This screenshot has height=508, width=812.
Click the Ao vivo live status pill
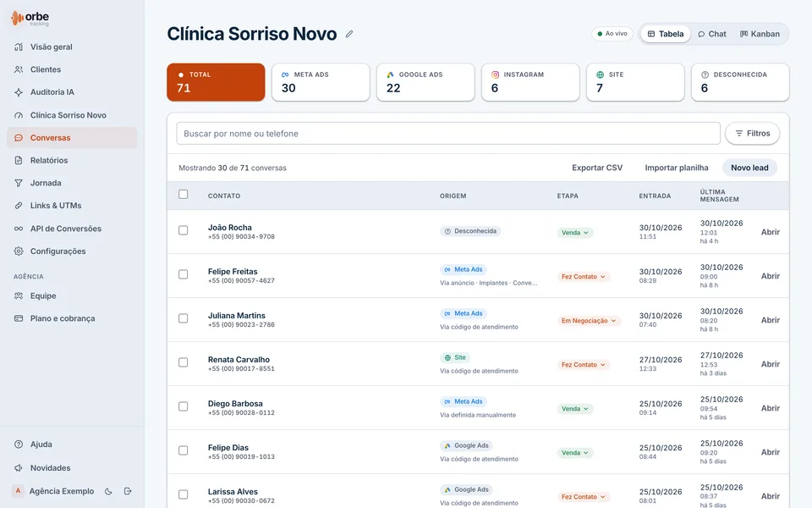(612, 34)
